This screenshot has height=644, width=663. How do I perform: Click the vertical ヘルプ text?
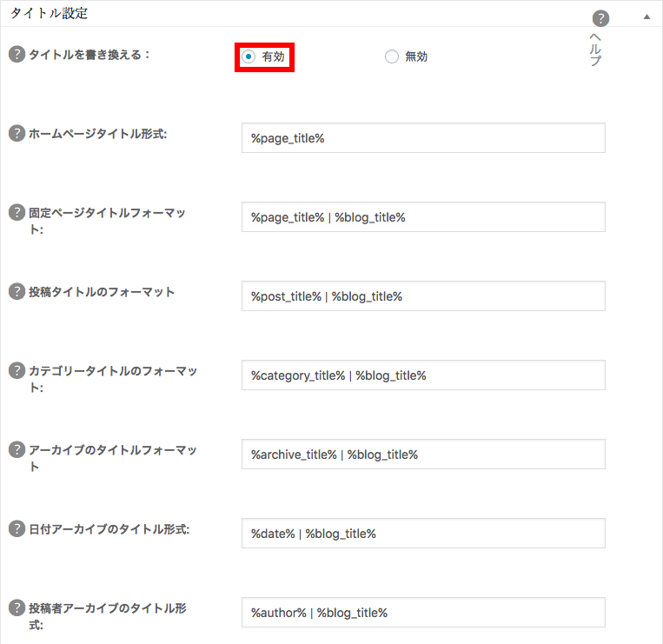pyautogui.click(x=595, y=49)
